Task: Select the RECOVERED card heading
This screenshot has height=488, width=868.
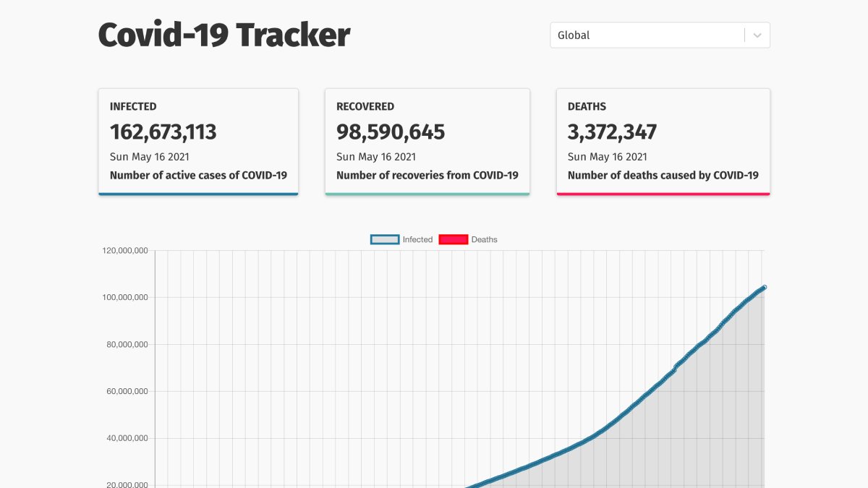Action: tap(365, 106)
